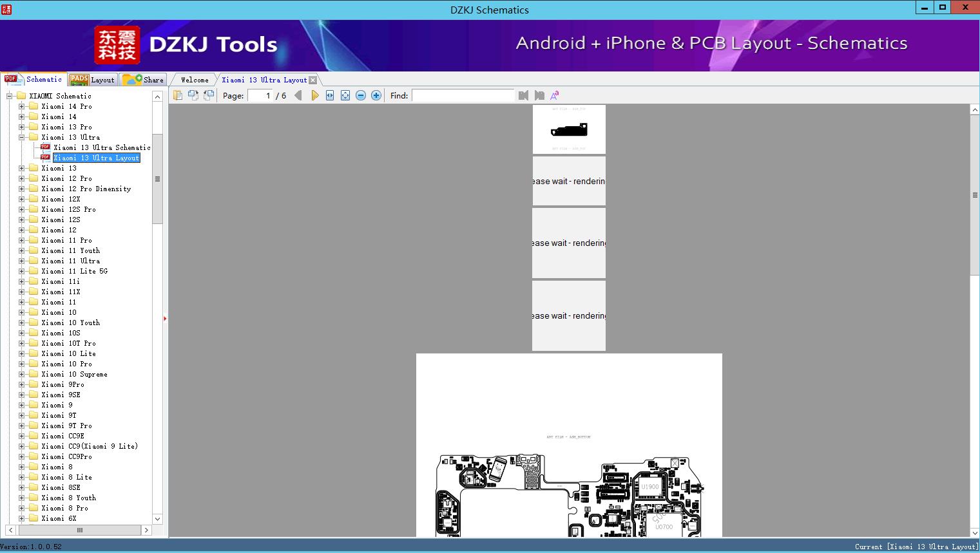Toggle match case search option
This screenshot has width=980, height=553.
(555, 95)
